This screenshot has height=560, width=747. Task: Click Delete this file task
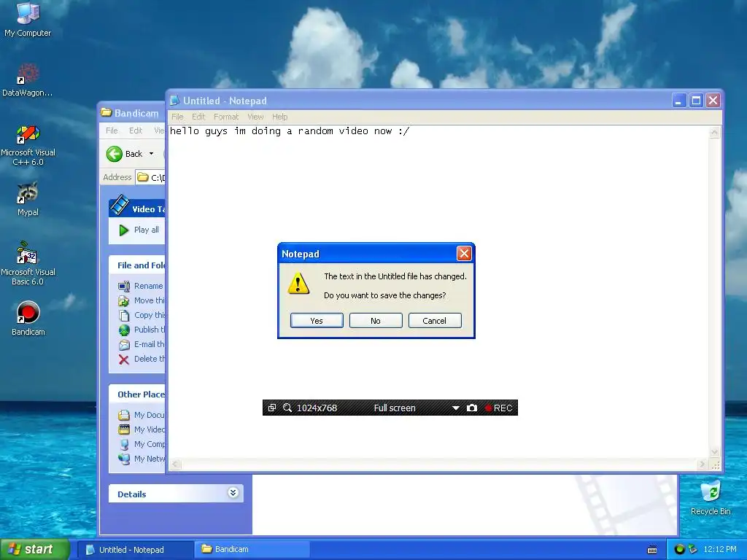[x=142, y=359]
